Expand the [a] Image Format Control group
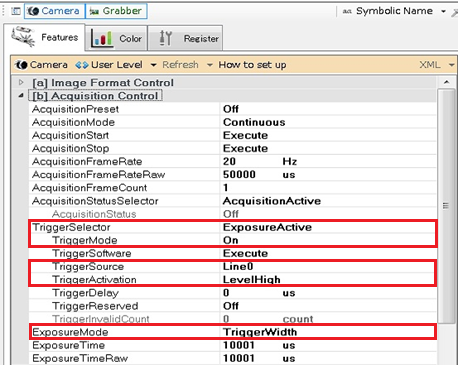This screenshot has height=365, width=458. (x=21, y=82)
